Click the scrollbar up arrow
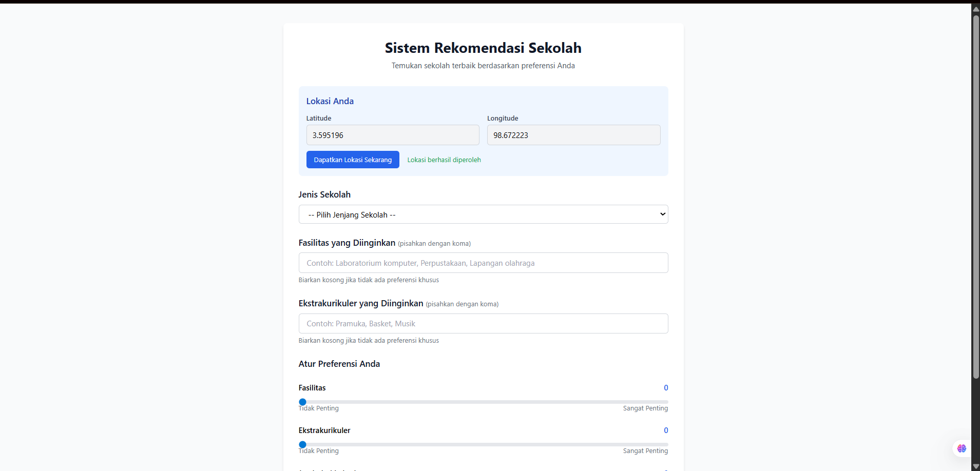This screenshot has height=471, width=980. tap(975, 8)
